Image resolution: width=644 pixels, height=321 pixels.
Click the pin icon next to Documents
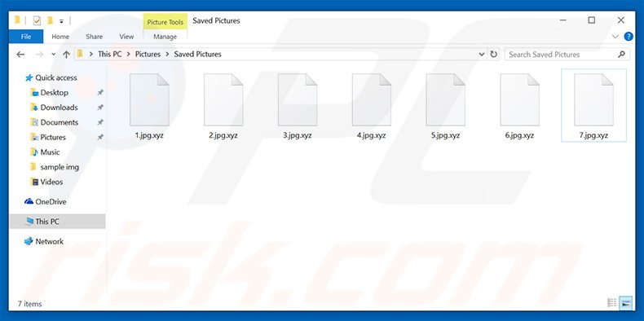(99, 122)
